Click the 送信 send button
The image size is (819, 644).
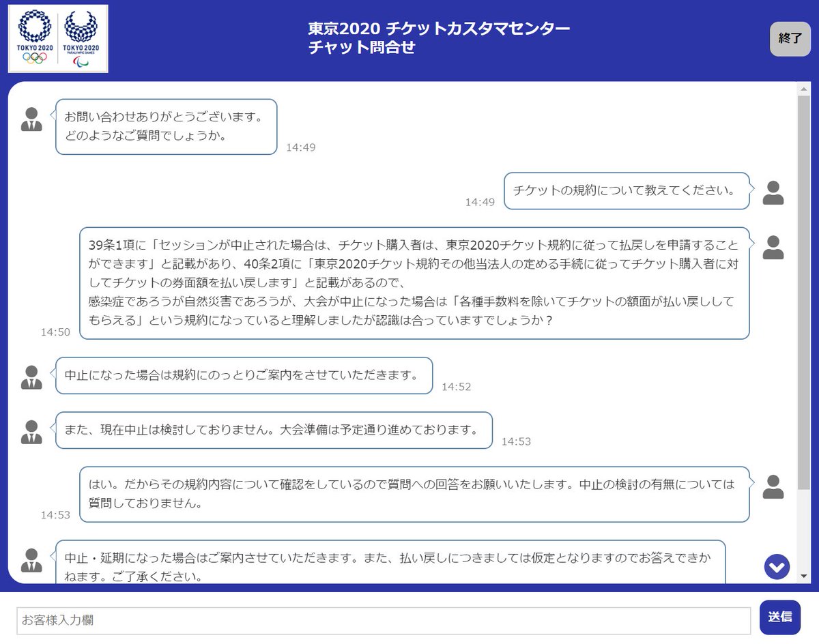(x=780, y=617)
